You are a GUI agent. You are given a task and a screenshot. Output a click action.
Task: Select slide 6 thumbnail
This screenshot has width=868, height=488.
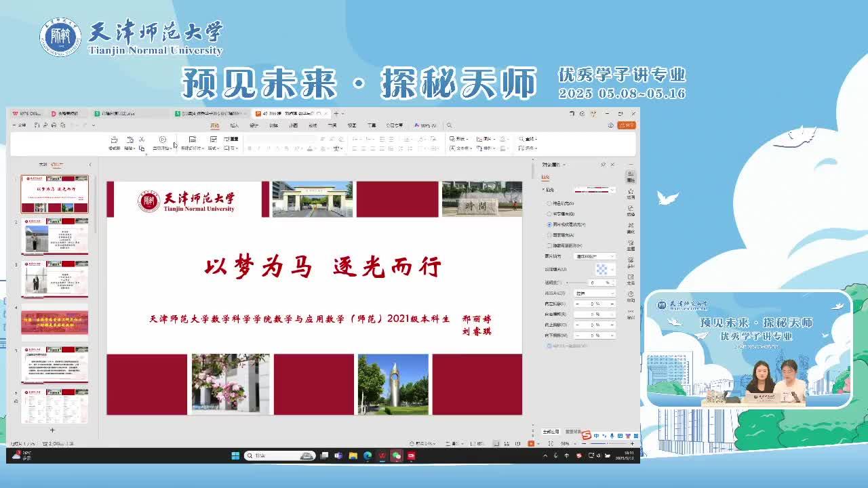pyautogui.click(x=54, y=407)
